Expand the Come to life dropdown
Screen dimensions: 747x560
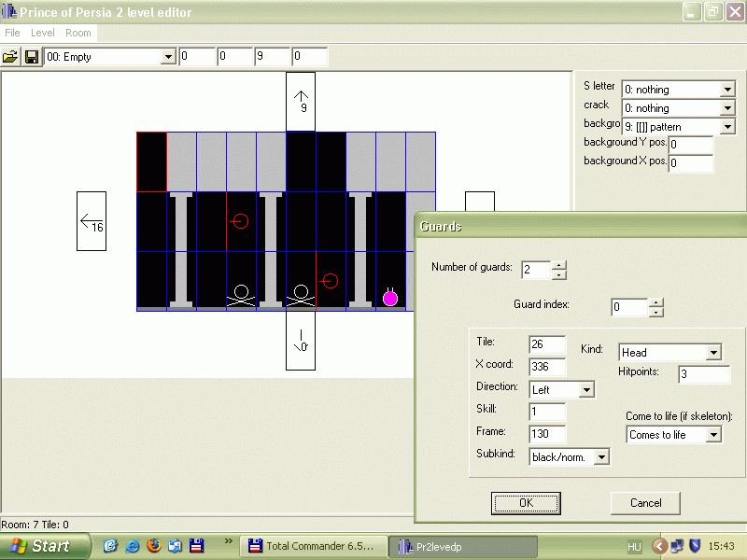tap(713, 435)
